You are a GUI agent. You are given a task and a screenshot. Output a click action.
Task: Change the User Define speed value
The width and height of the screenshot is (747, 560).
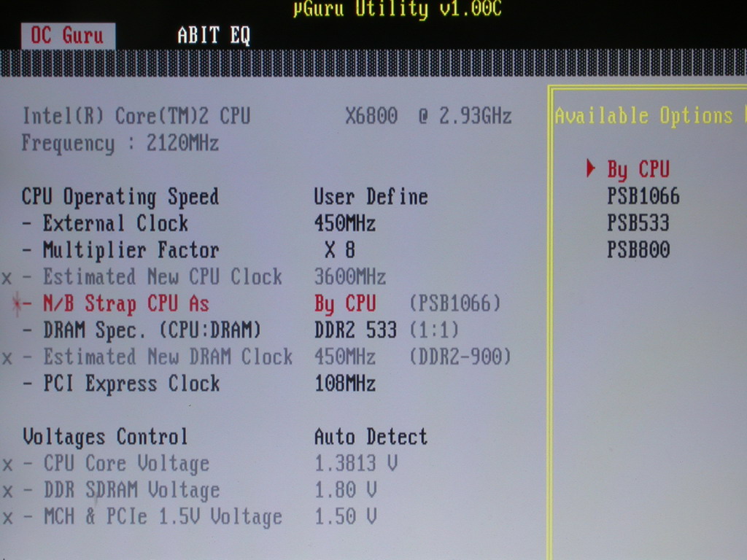[371, 197]
